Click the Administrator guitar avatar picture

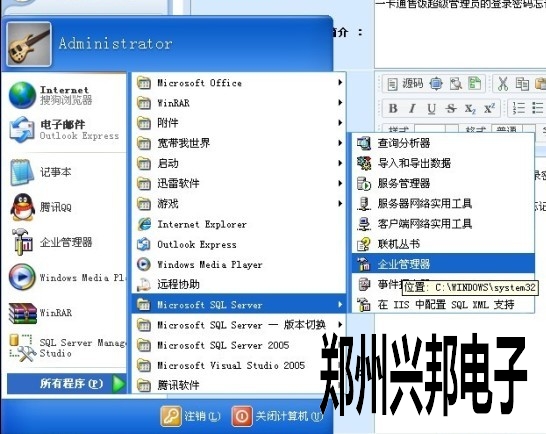coord(29,44)
